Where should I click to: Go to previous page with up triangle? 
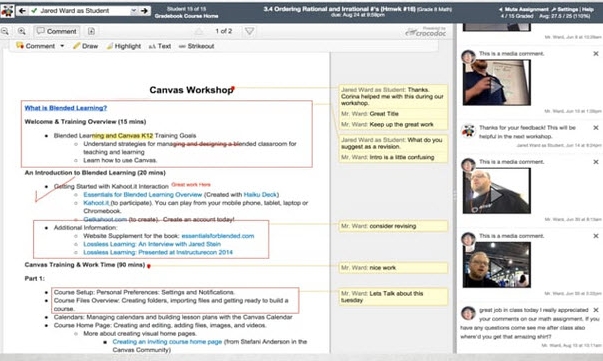[199, 31]
